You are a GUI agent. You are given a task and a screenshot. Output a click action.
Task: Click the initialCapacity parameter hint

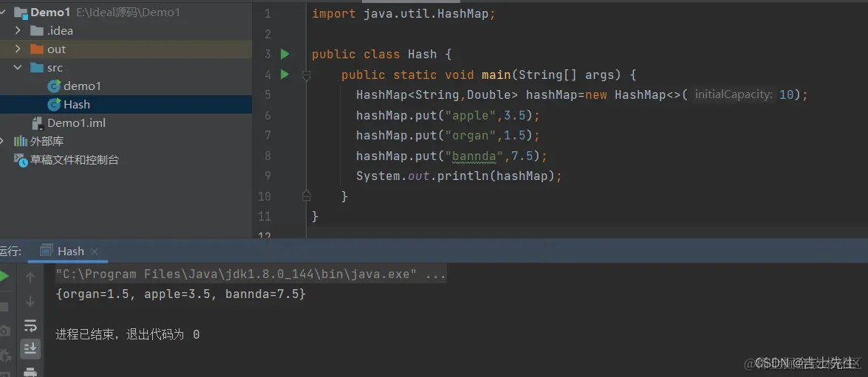[734, 94]
